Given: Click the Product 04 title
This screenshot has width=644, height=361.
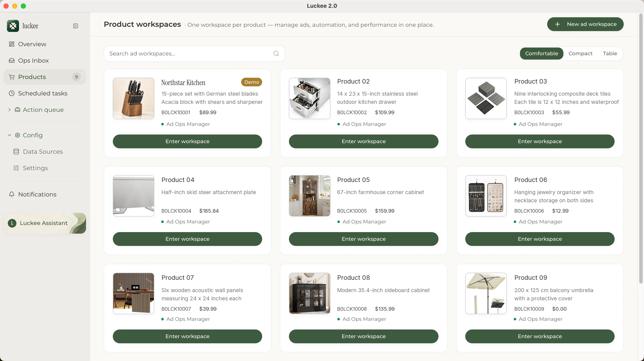Looking at the screenshot, I should point(178,180).
